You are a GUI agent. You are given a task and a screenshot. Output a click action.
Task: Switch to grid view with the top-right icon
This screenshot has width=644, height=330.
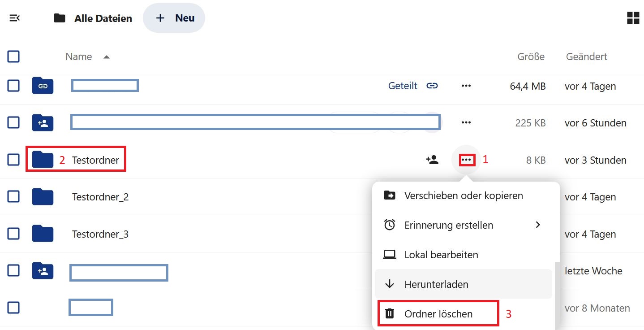click(633, 18)
